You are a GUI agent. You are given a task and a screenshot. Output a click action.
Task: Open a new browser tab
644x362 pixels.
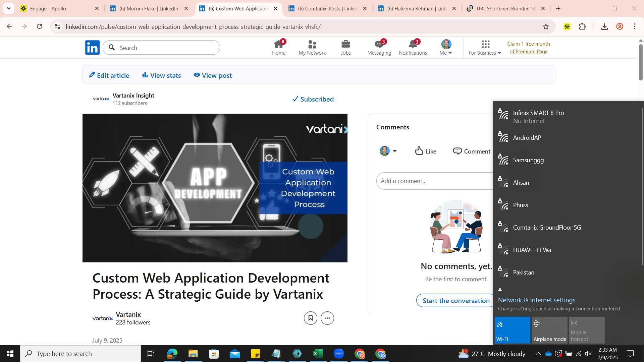(x=558, y=8)
